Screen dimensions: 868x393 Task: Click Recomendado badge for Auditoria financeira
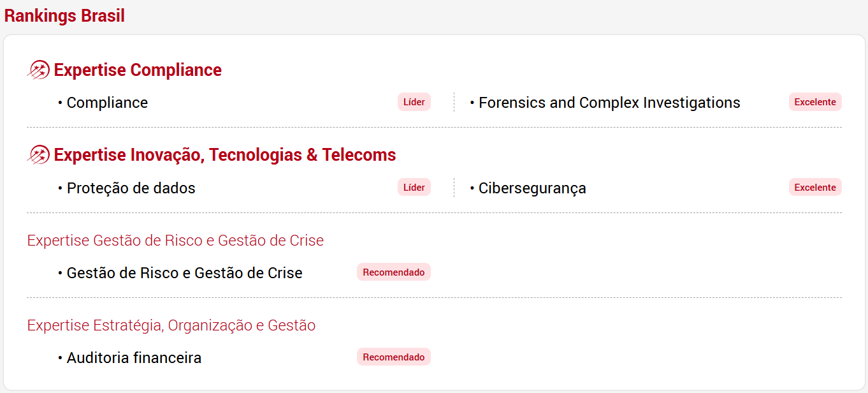394,357
